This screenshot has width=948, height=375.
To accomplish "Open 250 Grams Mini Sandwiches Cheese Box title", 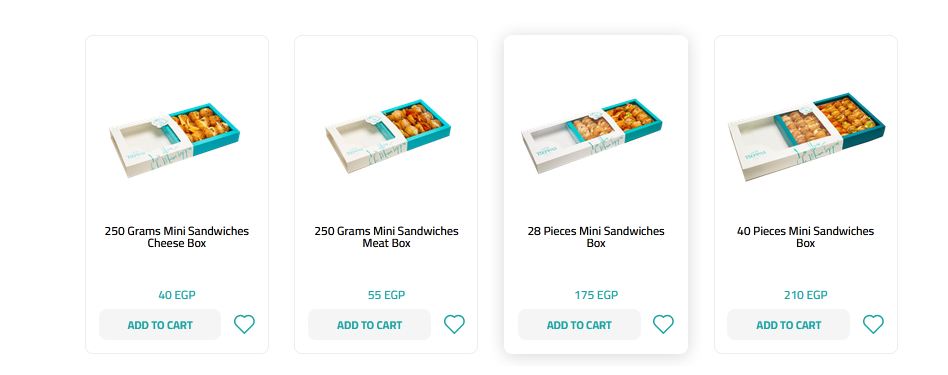I will point(177,237).
